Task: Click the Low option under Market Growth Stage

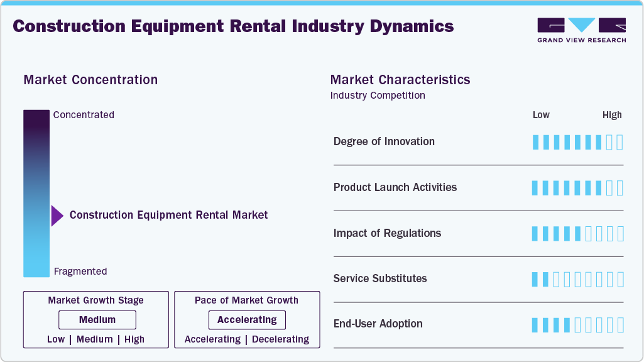Action: coord(56,339)
